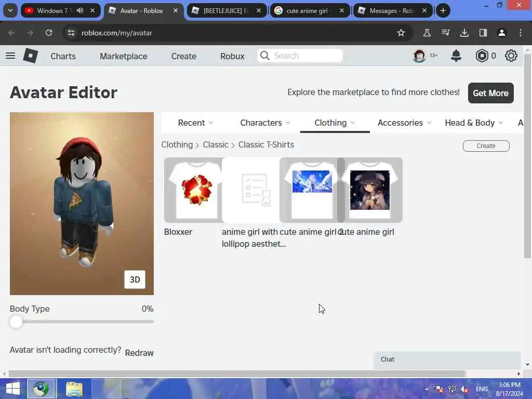Screen dimensions: 532x399
Task: Open the Charts page
Action: coord(63,56)
